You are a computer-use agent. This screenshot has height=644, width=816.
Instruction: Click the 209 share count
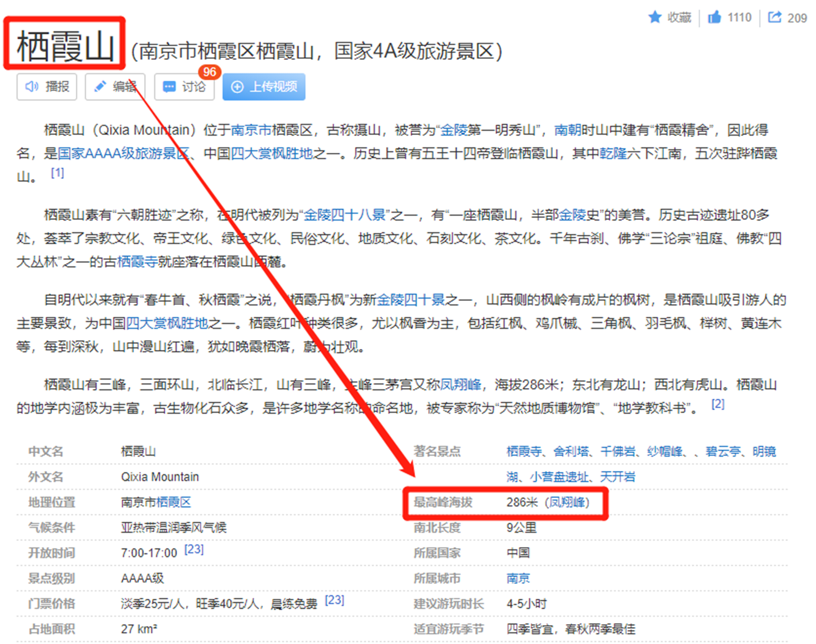[x=797, y=18]
